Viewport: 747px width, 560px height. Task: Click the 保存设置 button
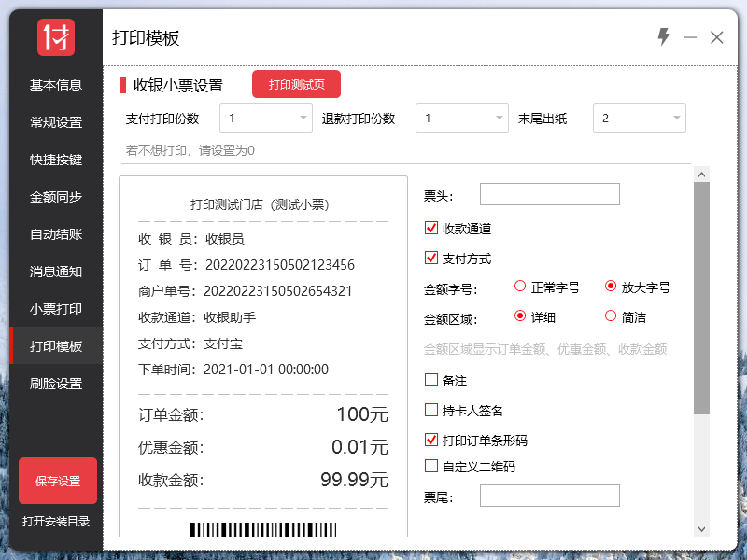click(56, 480)
